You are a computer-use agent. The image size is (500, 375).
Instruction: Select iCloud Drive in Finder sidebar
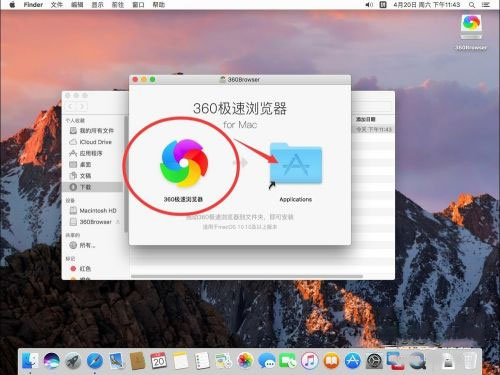tap(91, 142)
